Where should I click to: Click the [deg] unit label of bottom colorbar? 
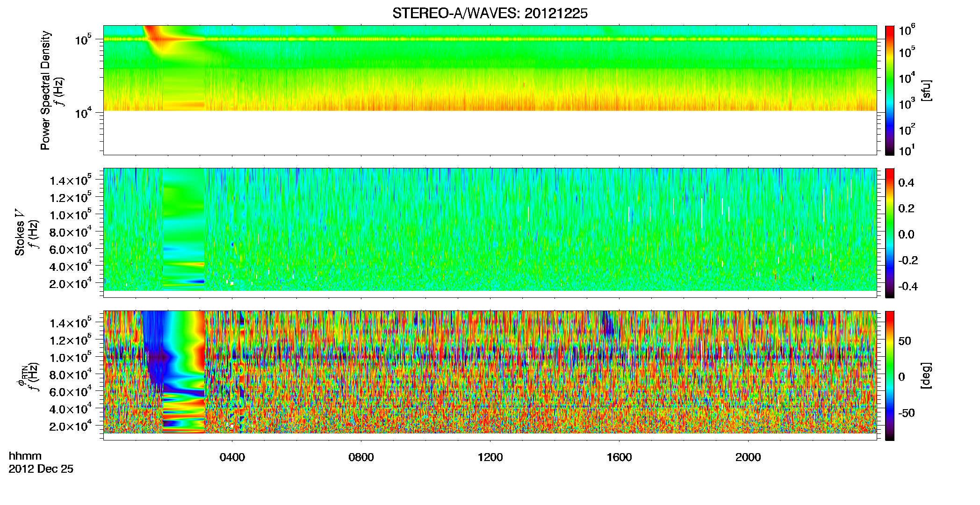[926, 375]
